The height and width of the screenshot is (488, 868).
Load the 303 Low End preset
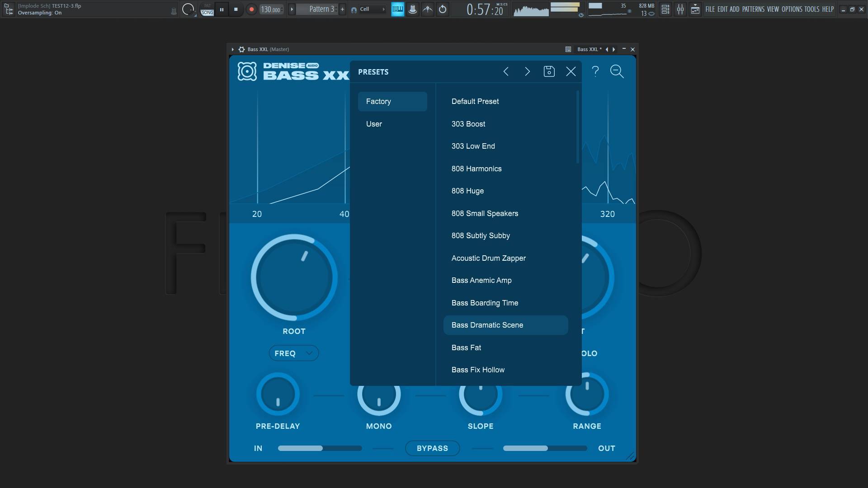click(505, 146)
